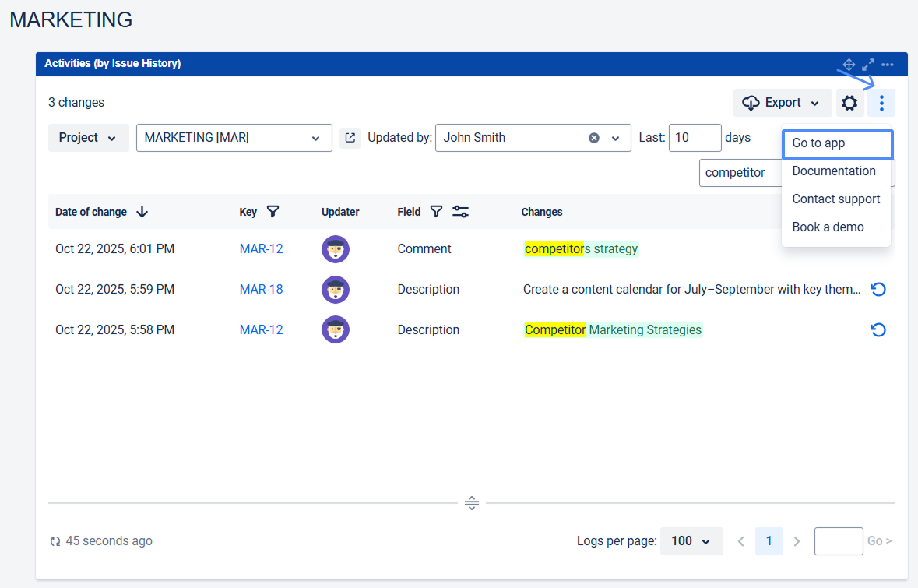Click the Last days number input field
Screen dimensions: 918x588
coord(694,138)
